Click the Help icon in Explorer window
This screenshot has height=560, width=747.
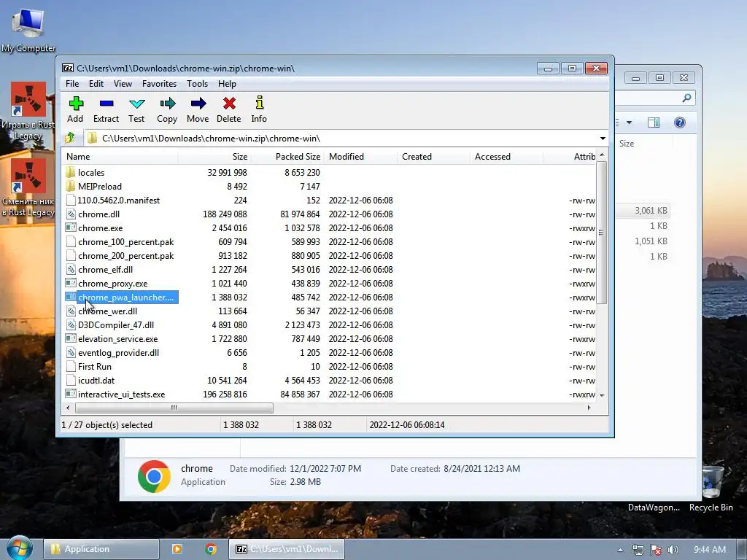click(x=680, y=122)
